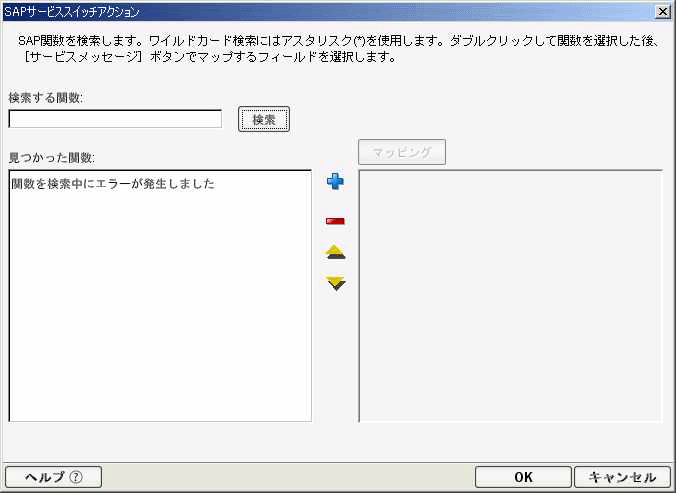The image size is (676, 493).
Task: Focus the 検索する関数 input field
Action: (115, 119)
